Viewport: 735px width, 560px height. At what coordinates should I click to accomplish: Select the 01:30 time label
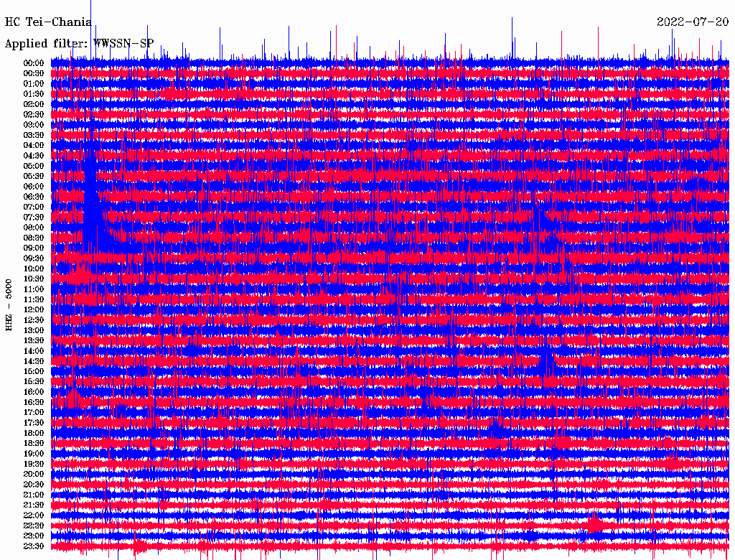(x=33, y=94)
